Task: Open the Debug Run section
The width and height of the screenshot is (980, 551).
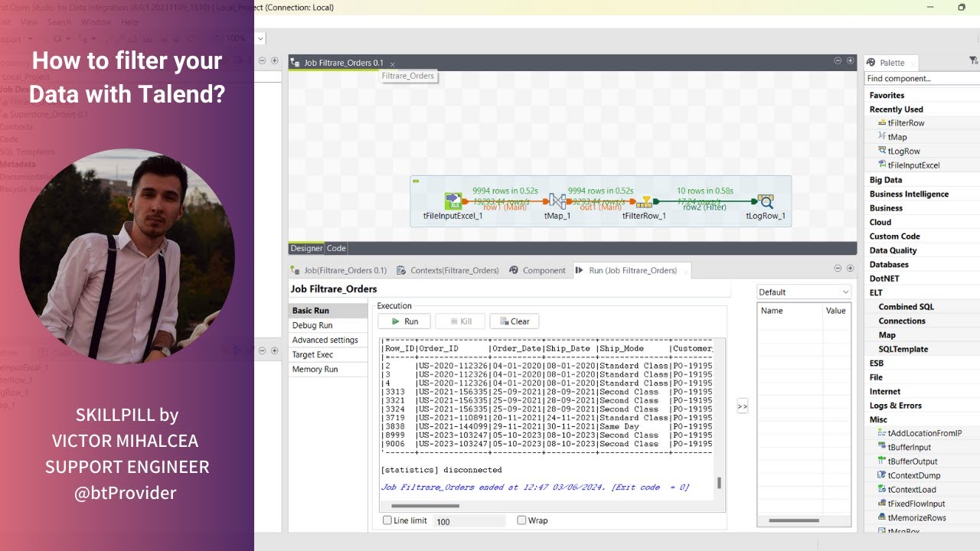Action: pos(312,325)
